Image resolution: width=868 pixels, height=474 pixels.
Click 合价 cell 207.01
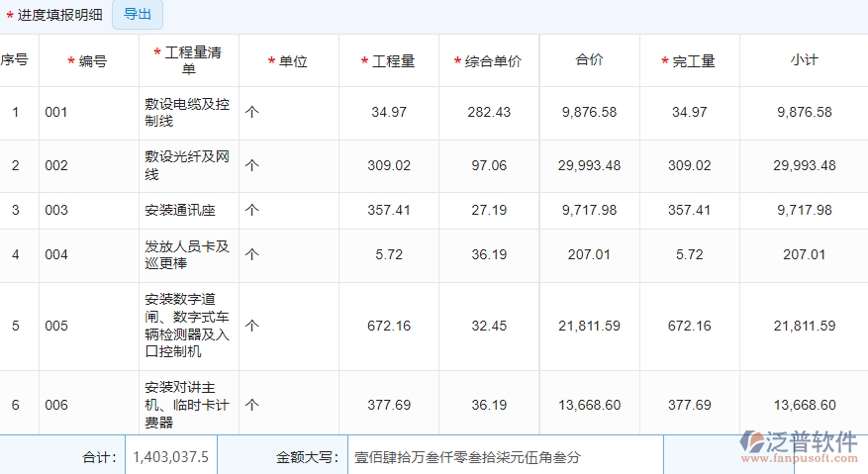589,254
